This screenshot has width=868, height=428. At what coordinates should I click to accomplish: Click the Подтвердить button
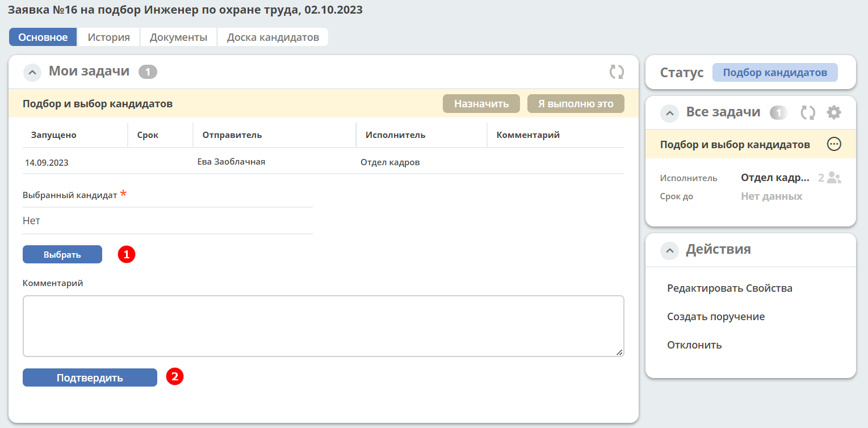90,377
